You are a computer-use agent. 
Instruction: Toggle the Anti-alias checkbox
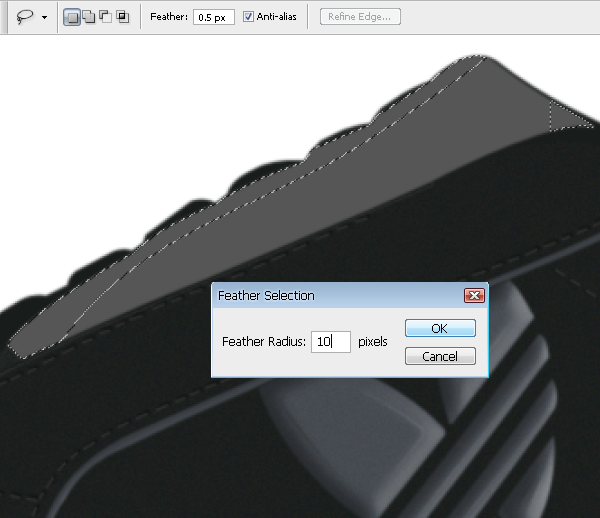248,17
